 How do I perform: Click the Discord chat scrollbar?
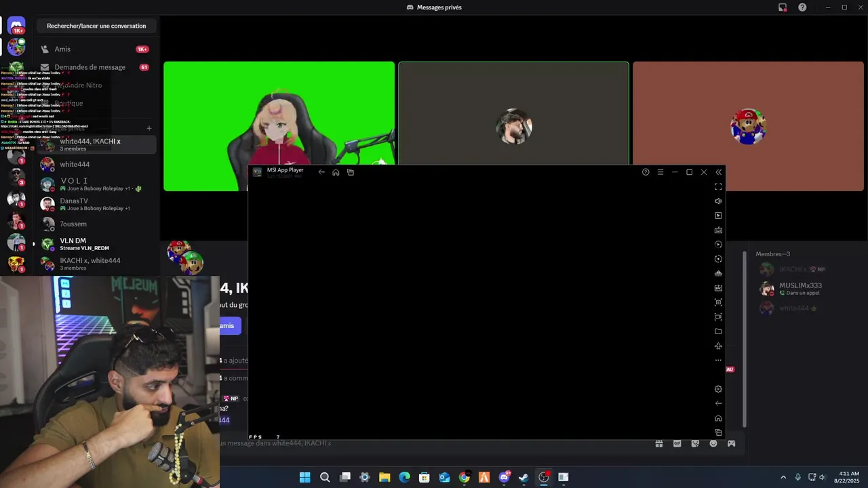744,339
